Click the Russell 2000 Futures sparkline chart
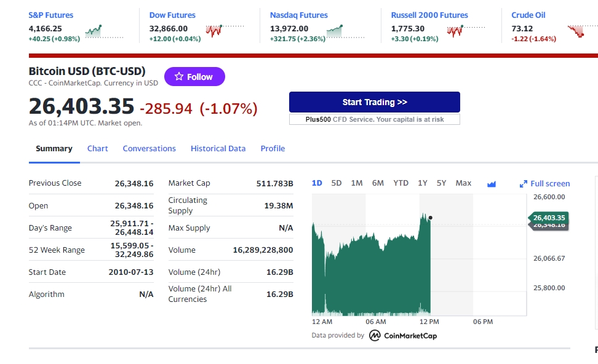 point(466,31)
